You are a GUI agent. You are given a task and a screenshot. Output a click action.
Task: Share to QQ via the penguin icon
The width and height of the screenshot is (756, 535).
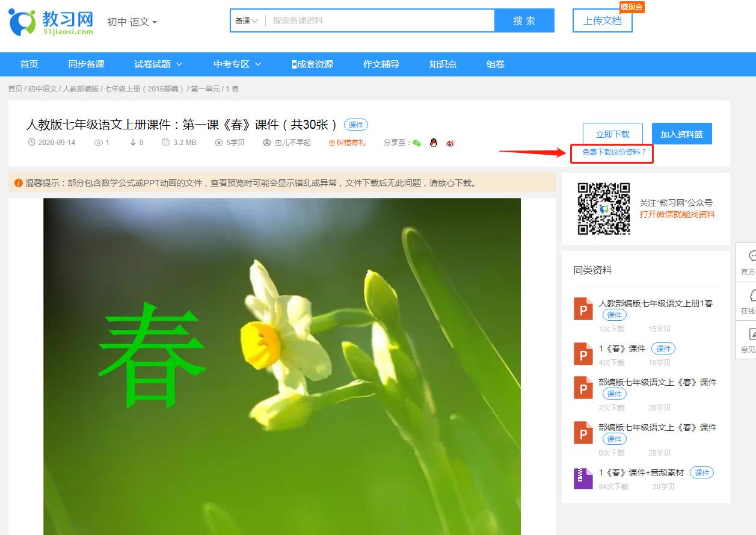tap(433, 143)
